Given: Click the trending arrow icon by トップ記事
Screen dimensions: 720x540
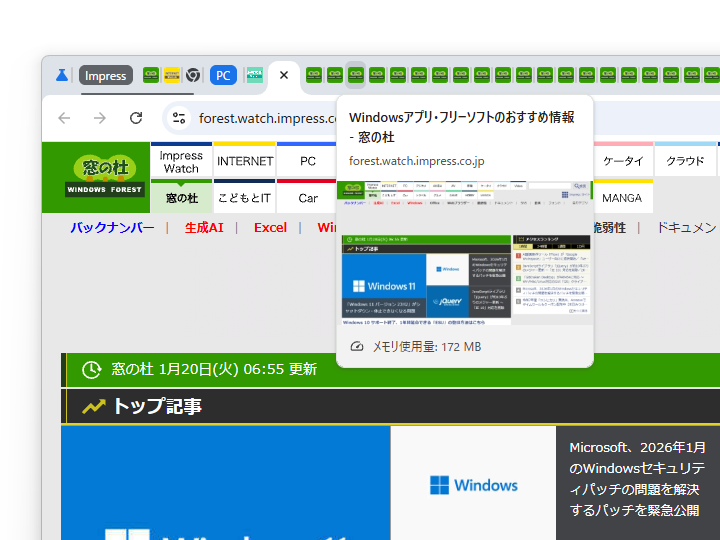Looking at the screenshot, I should click(94, 406).
